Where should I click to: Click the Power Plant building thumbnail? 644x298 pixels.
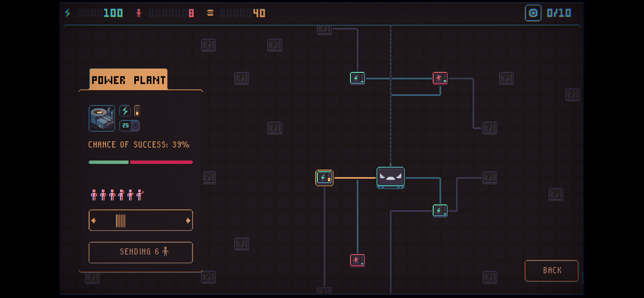tap(102, 118)
